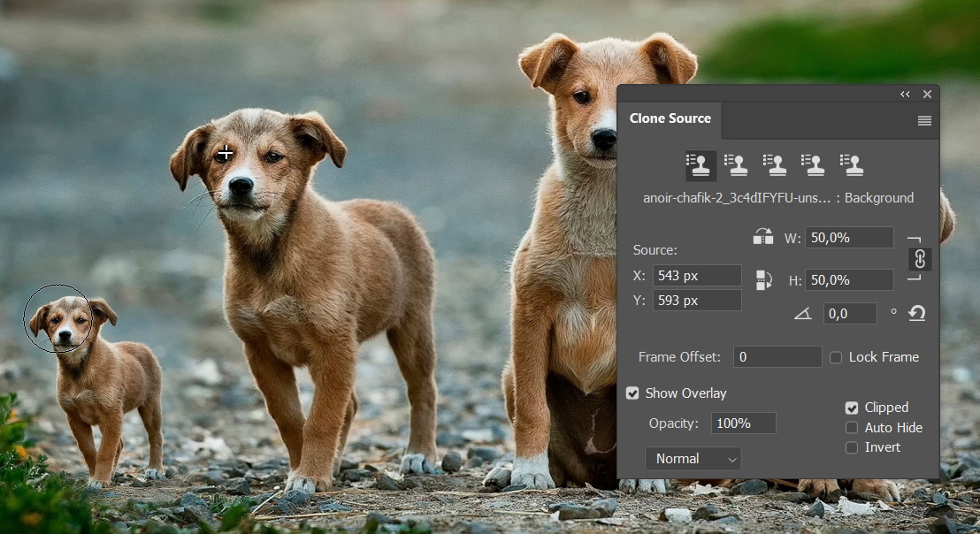Click the Flip Horizontal icon
The height and width of the screenshot is (534, 980).
point(762,237)
